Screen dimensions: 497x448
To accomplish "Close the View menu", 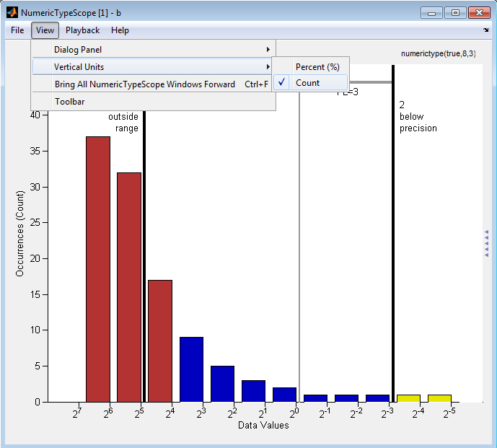I will click(45, 30).
